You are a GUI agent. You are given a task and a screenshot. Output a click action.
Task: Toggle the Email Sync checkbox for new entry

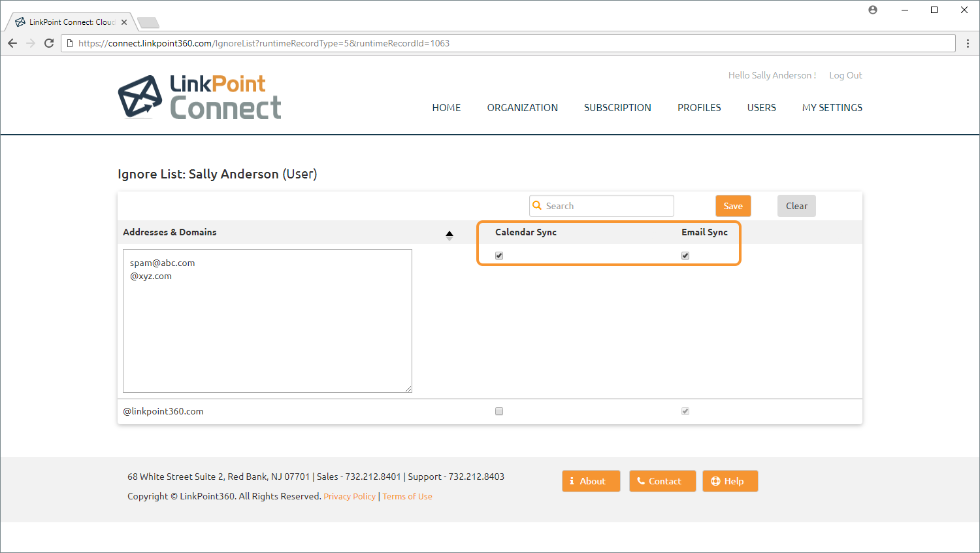tap(685, 256)
